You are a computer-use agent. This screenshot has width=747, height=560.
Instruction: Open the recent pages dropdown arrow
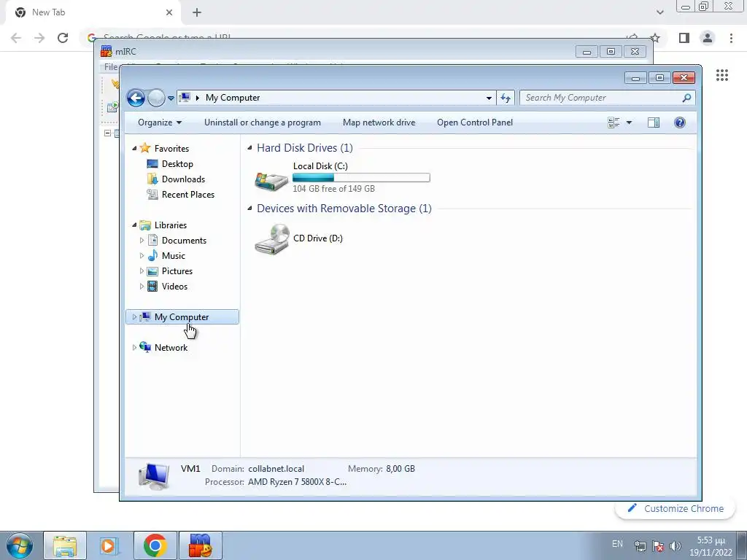pos(171,98)
